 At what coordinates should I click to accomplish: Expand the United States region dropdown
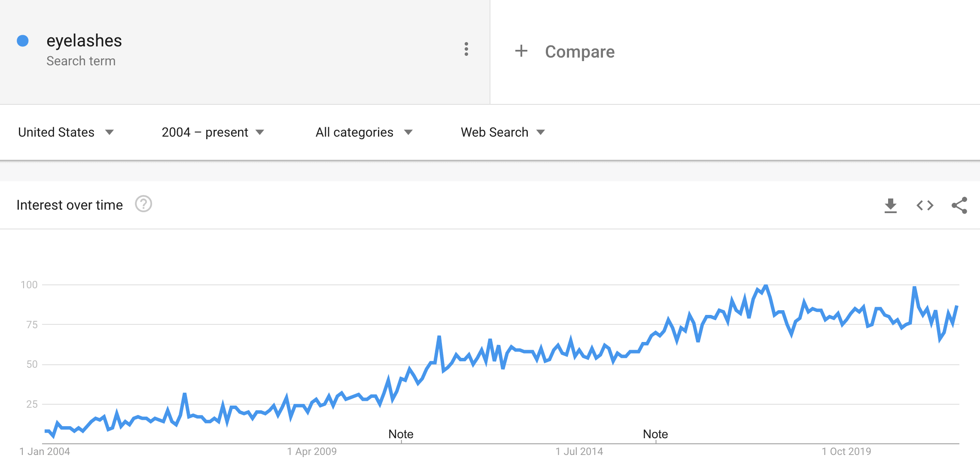point(66,132)
